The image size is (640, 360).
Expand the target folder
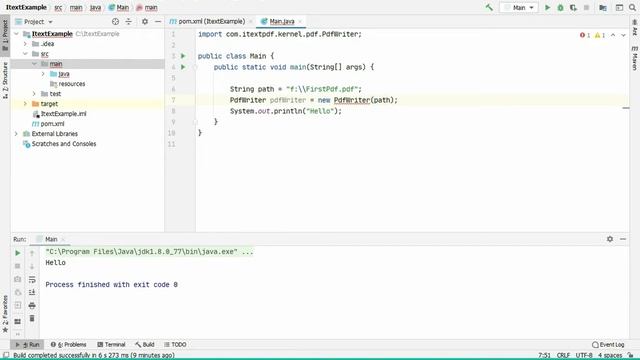(25, 104)
